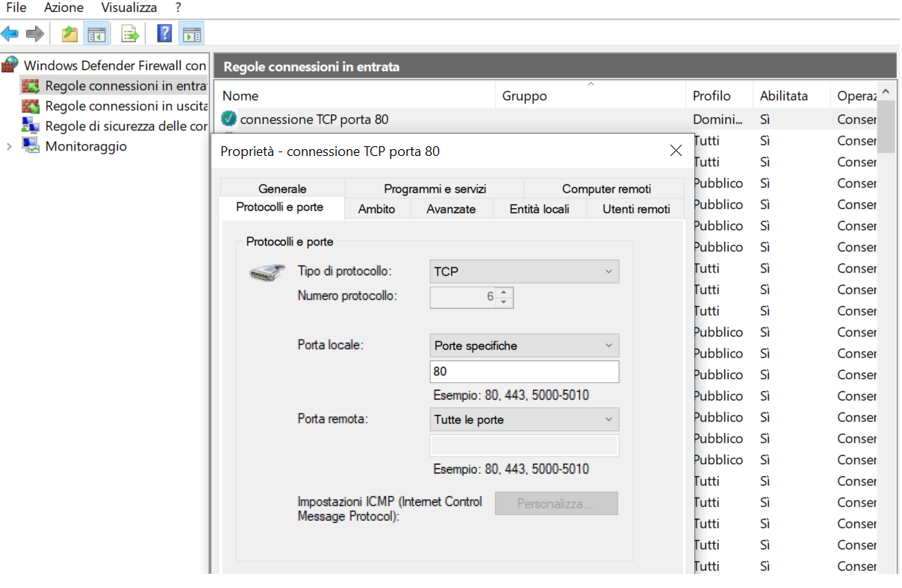Go back with the blue arrow icon
Viewport: 902px width, 588px height.
coord(10,34)
